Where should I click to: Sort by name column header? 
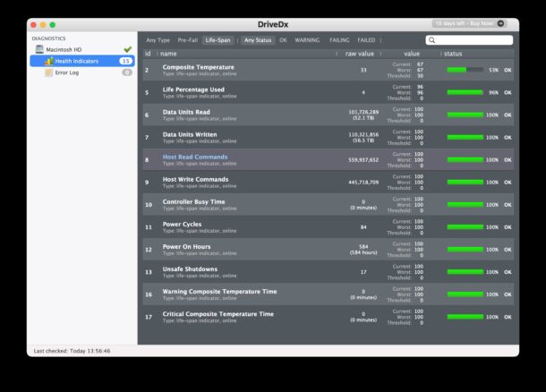point(168,54)
